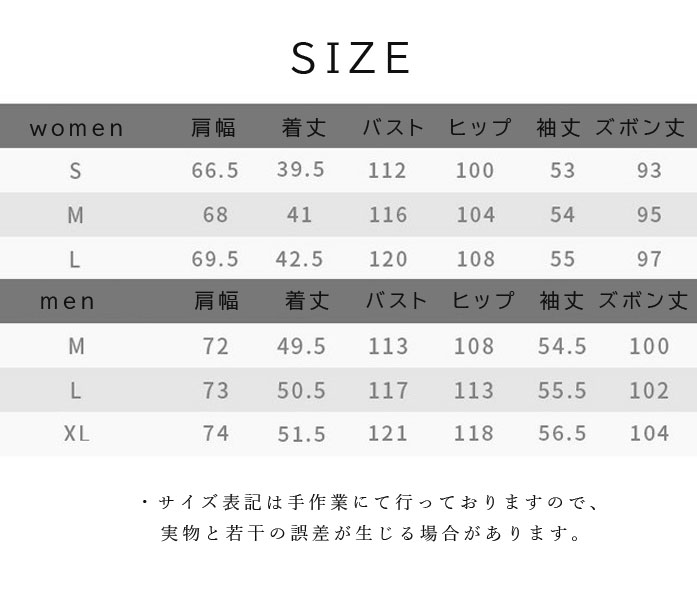Viewport: 697px width, 599px height.
Task: Select the women's M size row label
Action: point(76,215)
